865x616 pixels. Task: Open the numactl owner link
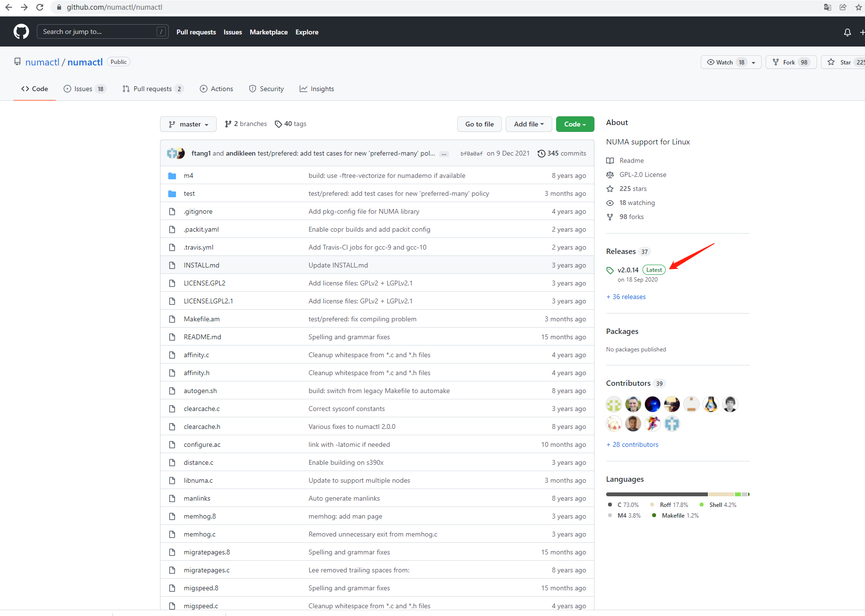tap(42, 62)
